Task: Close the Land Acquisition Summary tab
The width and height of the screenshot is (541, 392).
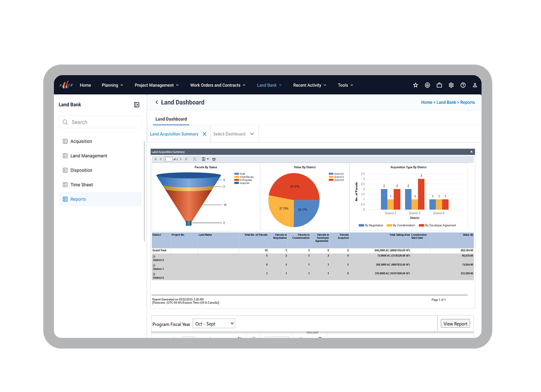Action: click(x=204, y=134)
